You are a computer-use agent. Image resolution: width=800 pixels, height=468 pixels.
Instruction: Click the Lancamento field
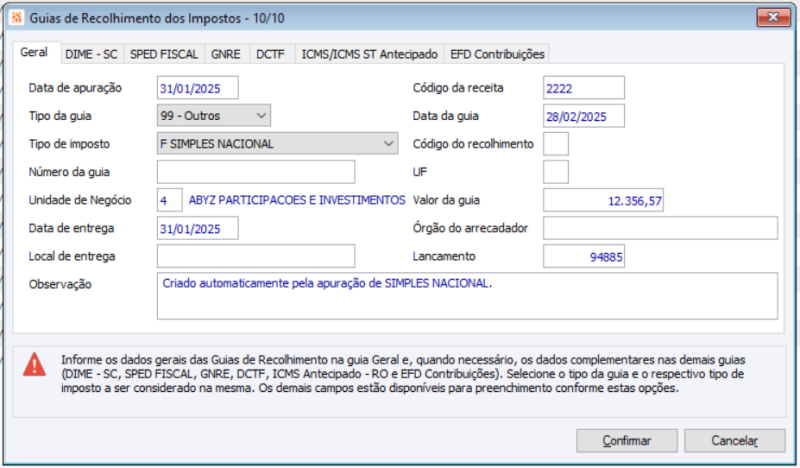point(584,256)
